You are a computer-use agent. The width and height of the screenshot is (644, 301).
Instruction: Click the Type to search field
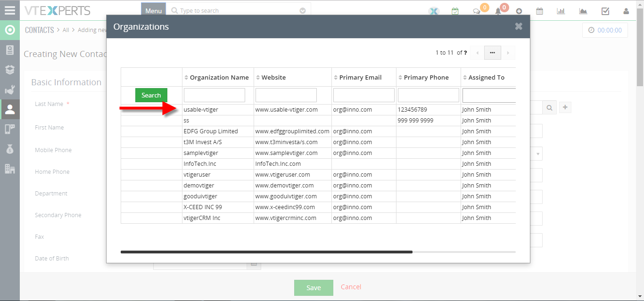click(x=238, y=10)
